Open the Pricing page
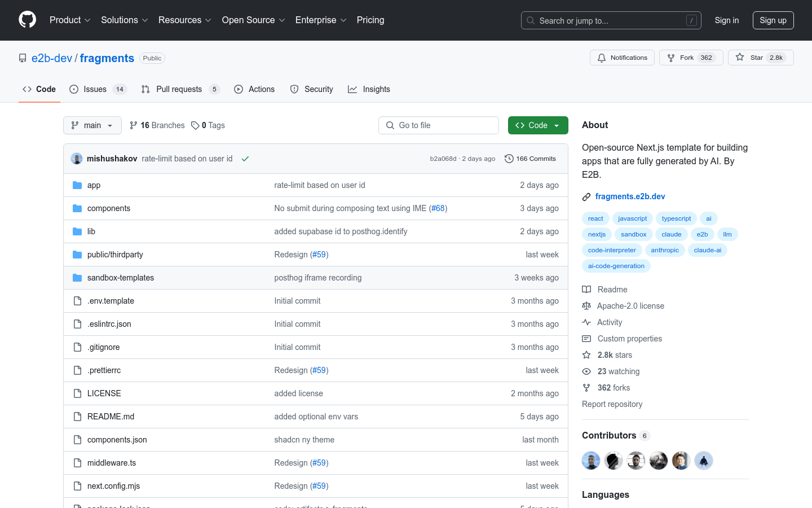Image resolution: width=812 pixels, height=508 pixels. point(370,20)
